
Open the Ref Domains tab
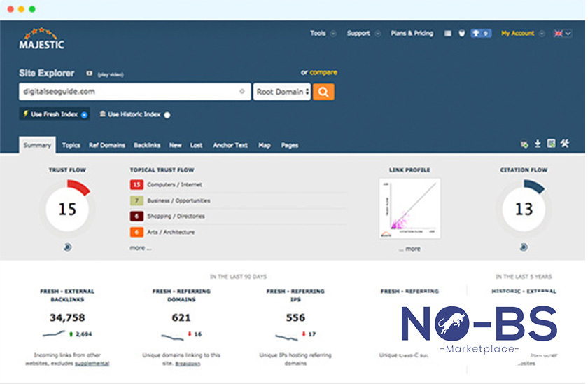click(x=107, y=145)
